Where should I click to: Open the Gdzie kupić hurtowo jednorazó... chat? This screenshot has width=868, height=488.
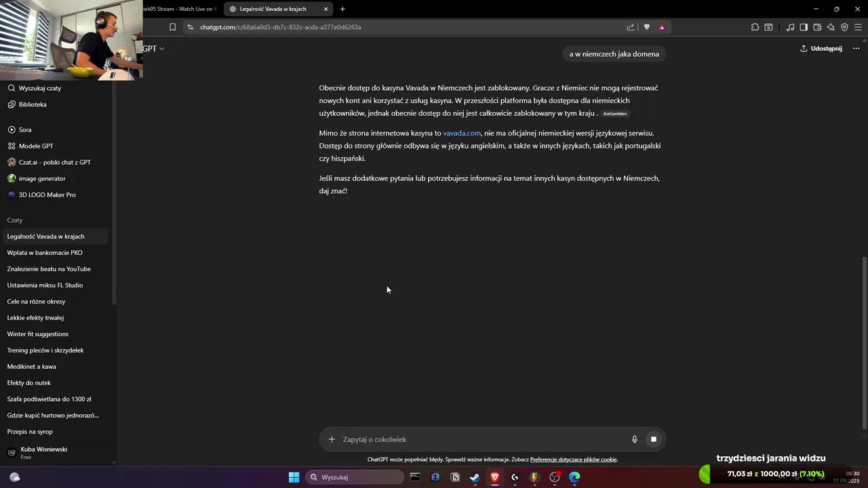pos(54,415)
